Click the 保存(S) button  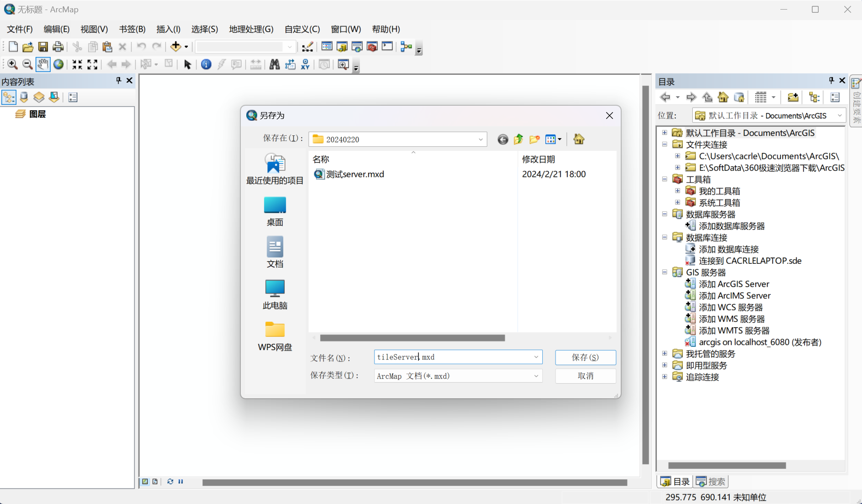click(586, 357)
